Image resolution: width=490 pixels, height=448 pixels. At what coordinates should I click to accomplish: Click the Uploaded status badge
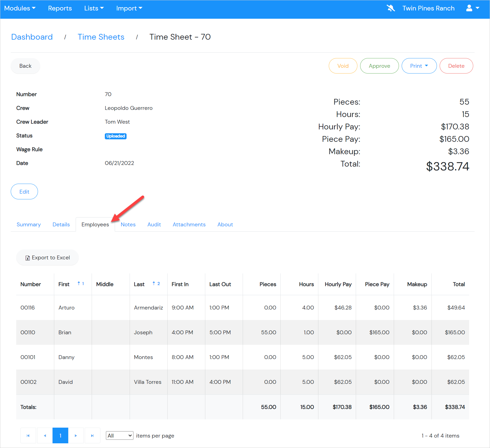(x=116, y=136)
